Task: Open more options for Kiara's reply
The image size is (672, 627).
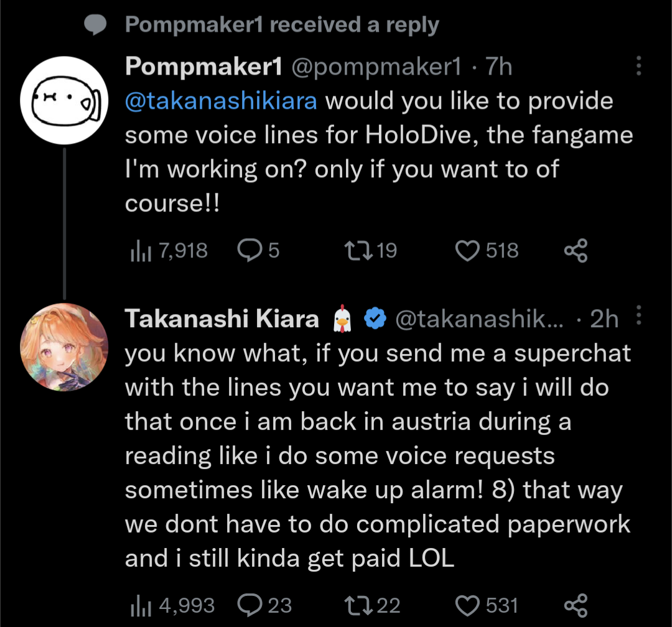Action: click(638, 317)
